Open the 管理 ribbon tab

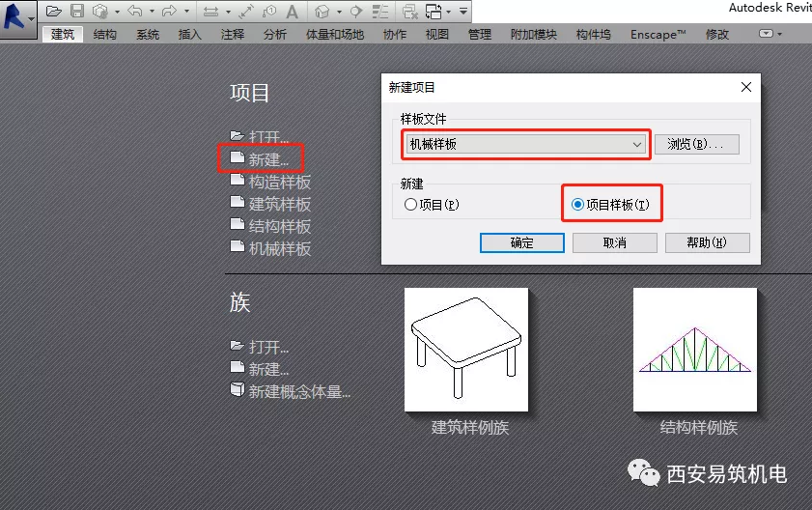pos(480,34)
